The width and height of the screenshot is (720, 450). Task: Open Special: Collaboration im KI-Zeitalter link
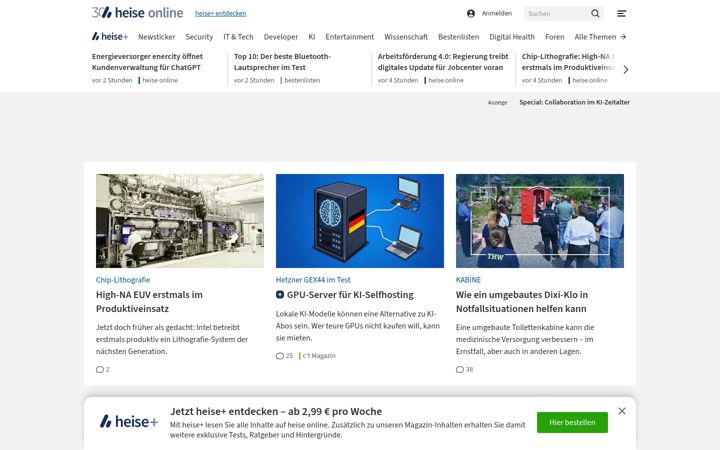pyautogui.click(x=574, y=102)
